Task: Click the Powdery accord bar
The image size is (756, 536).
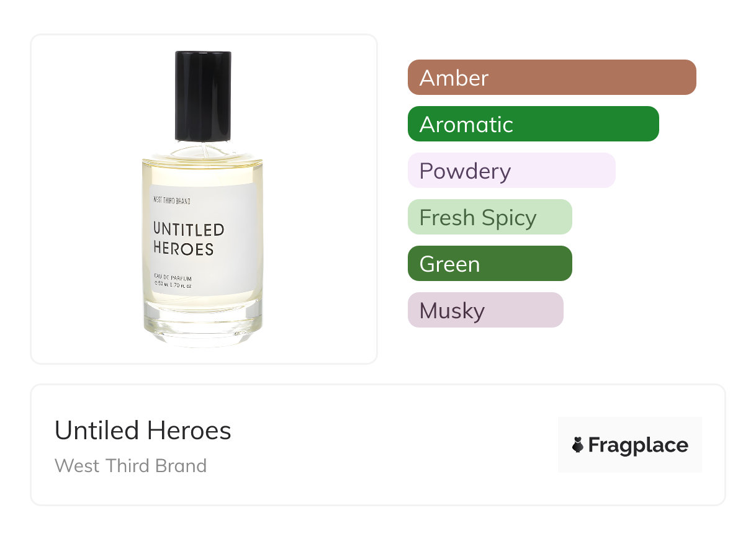Action: [511, 171]
